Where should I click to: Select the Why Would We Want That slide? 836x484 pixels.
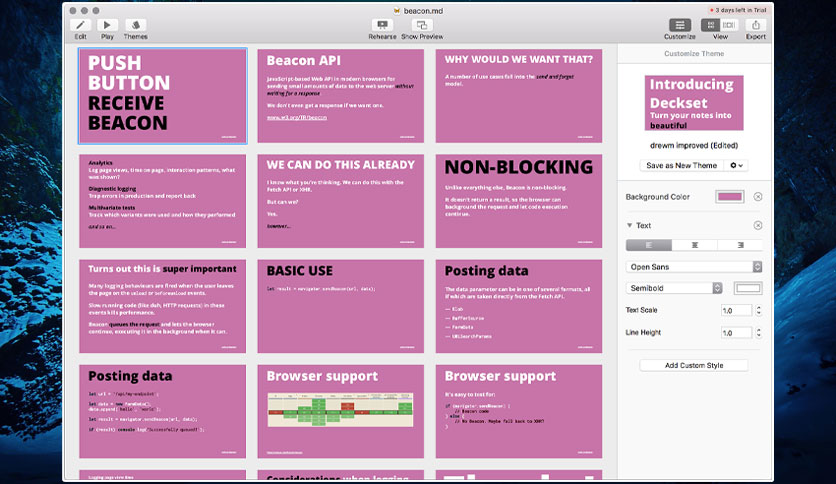pyautogui.click(x=519, y=96)
